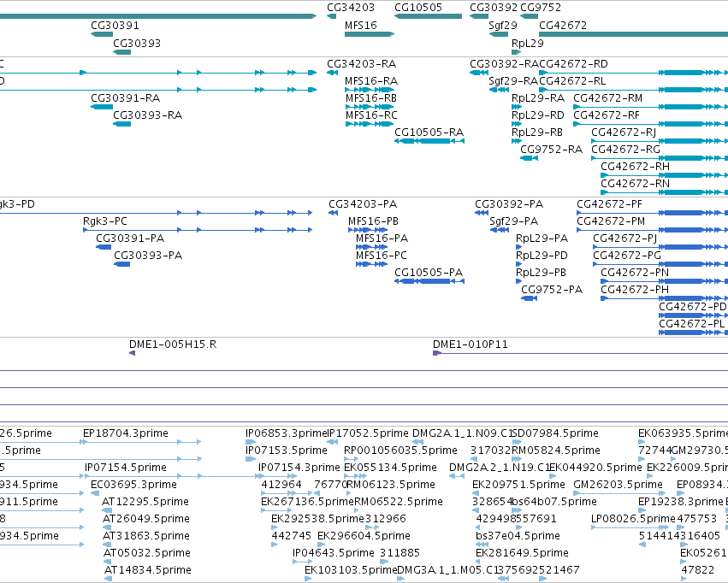Select the CG30392-PA protein label
The height and width of the screenshot is (583, 728).
pos(509,204)
